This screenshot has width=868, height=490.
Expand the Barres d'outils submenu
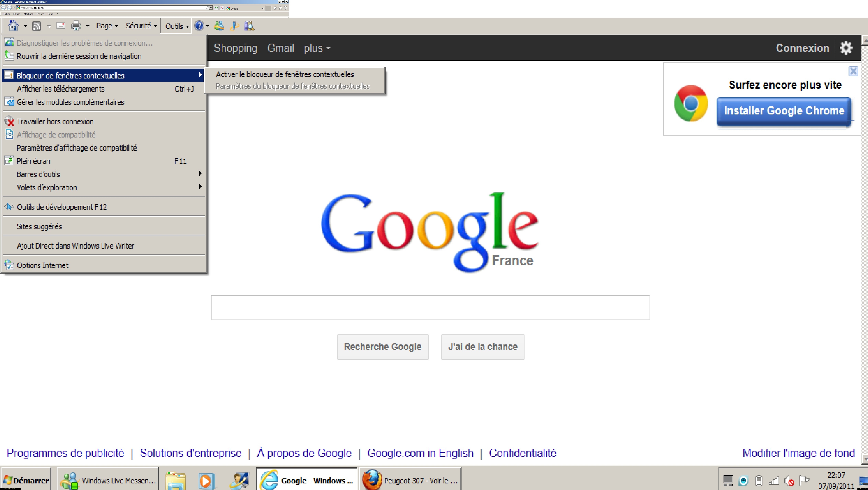pos(103,174)
